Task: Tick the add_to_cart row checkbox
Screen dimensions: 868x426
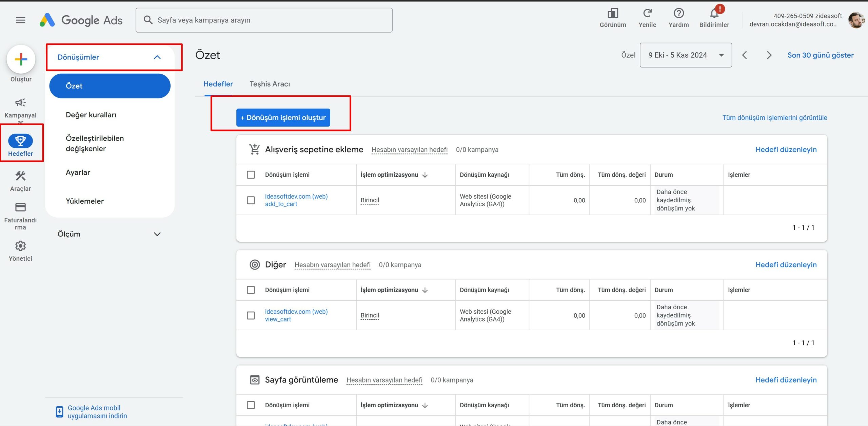Action: pos(251,200)
